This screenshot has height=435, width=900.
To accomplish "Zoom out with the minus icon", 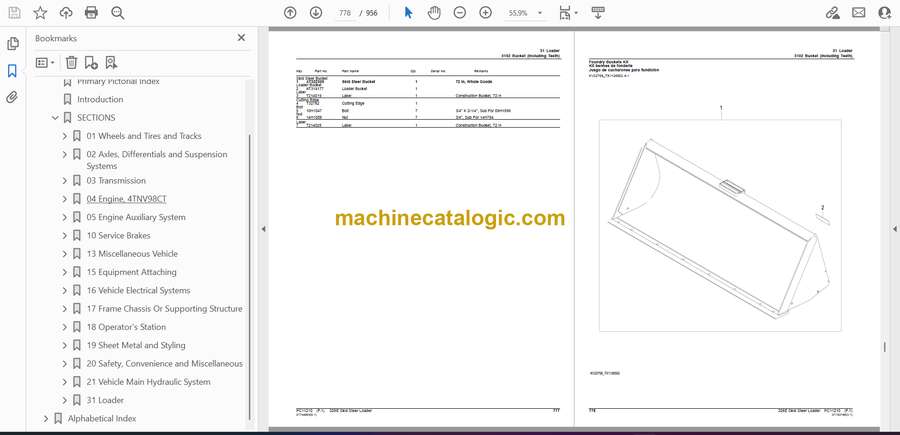I will pyautogui.click(x=460, y=13).
